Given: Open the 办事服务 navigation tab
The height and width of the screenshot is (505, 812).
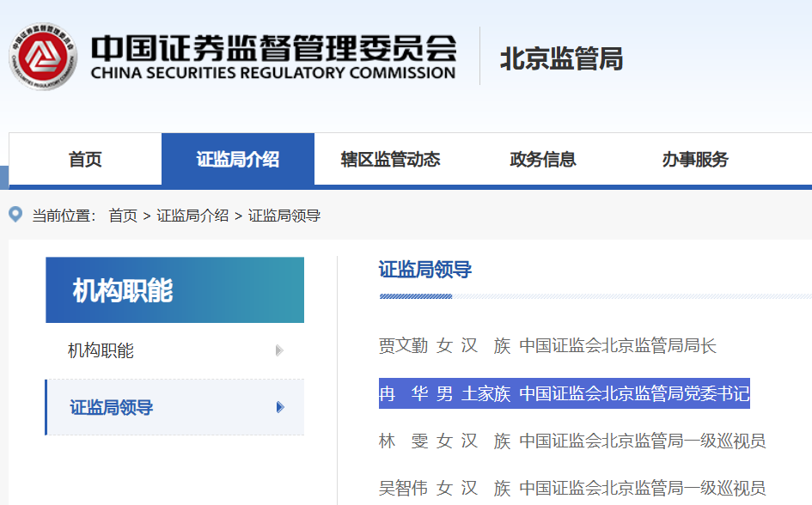Looking at the screenshot, I should (695, 159).
